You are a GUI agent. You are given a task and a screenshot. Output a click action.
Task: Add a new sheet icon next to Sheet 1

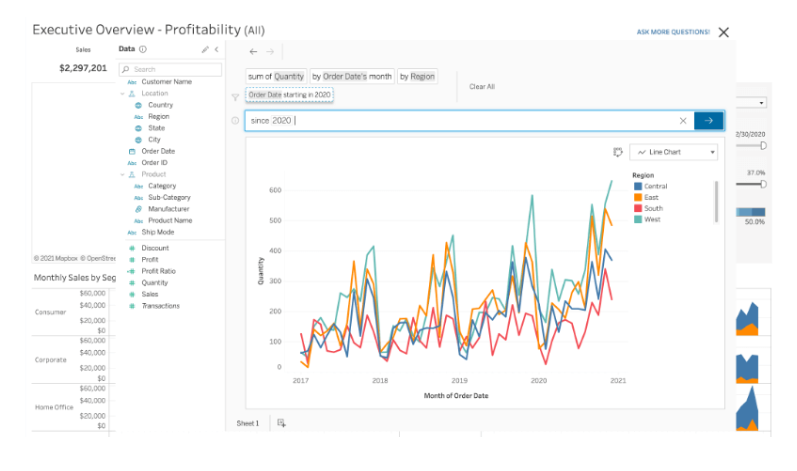coord(281,423)
